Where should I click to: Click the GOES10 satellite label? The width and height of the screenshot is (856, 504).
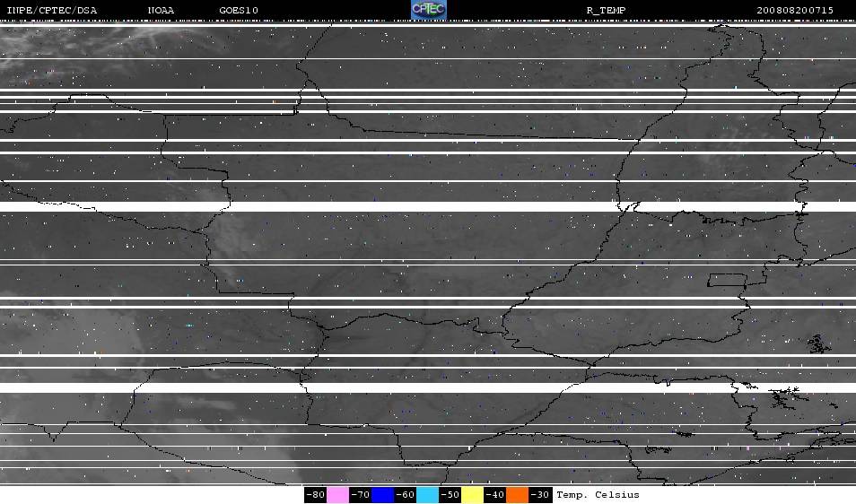click(239, 11)
